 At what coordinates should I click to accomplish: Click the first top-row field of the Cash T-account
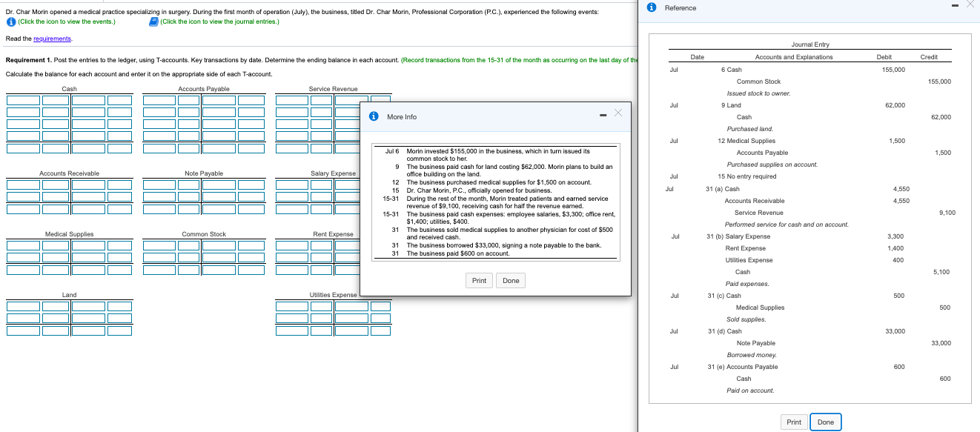tap(22, 100)
